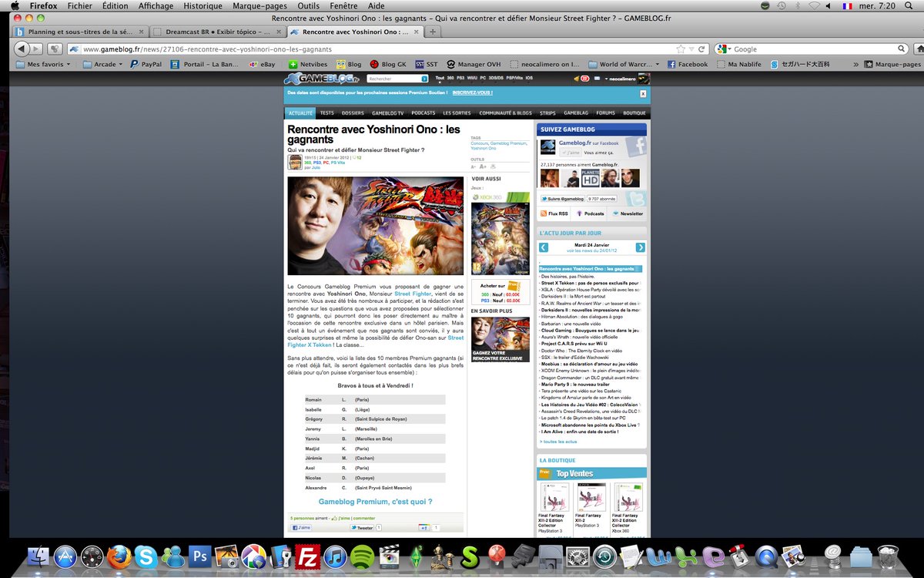Image resolution: width=924 pixels, height=578 pixels.
Task: Click the INSCRIVEZ-VOUS link
Action: click(472, 92)
